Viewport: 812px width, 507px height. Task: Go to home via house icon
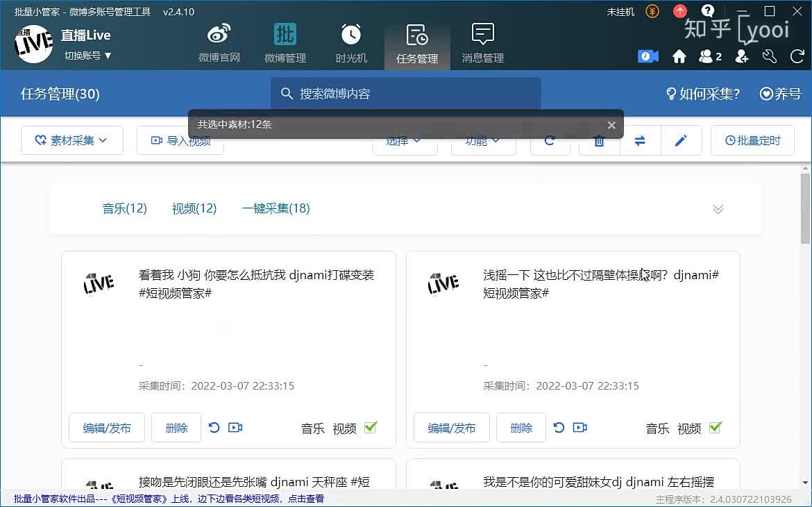(679, 56)
